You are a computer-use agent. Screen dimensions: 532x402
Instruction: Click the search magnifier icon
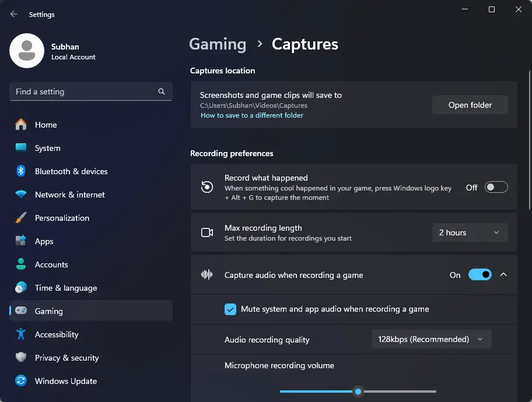tap(162, 91)
